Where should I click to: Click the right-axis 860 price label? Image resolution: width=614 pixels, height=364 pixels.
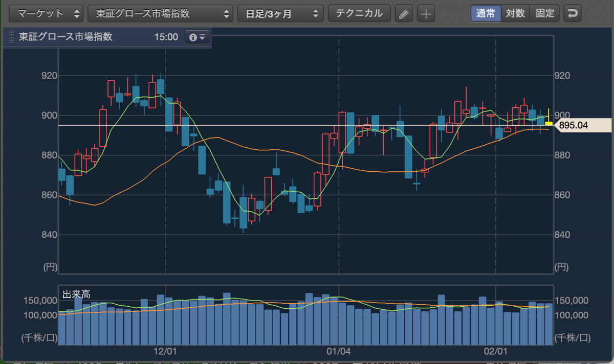(x=563, y=195)
